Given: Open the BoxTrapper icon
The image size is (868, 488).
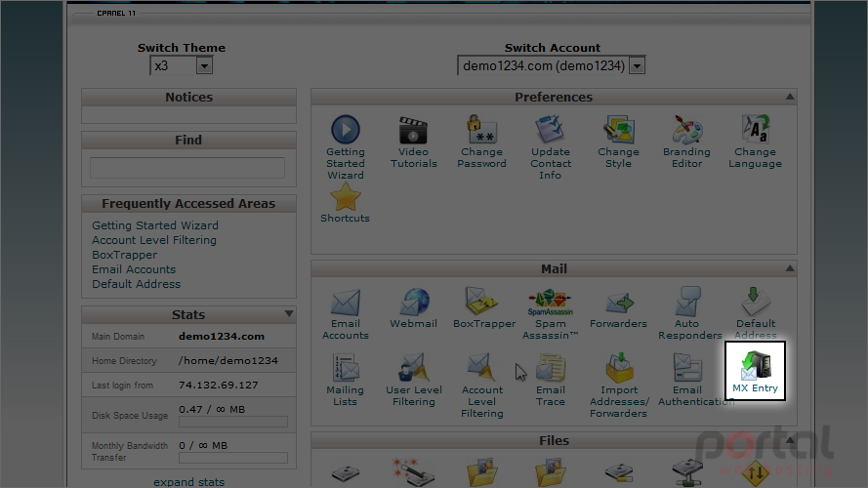Looking at the screenshot, I should tap(481, 301).
